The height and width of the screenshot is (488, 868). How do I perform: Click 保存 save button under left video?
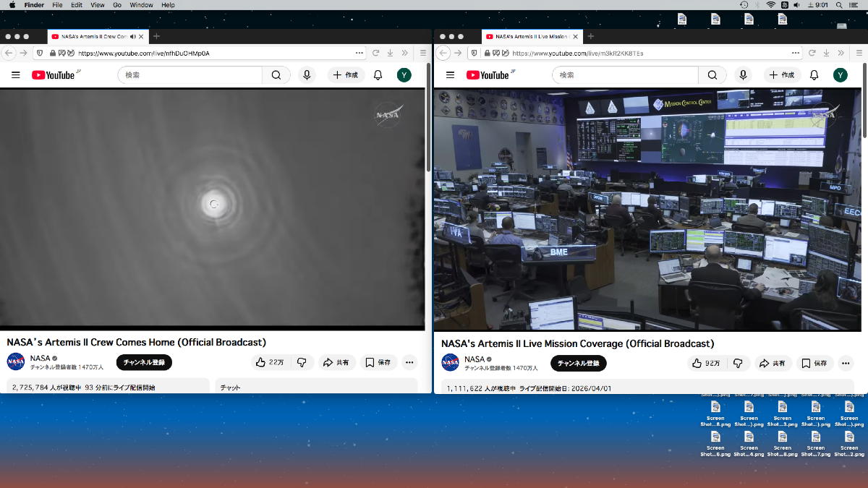378,362
